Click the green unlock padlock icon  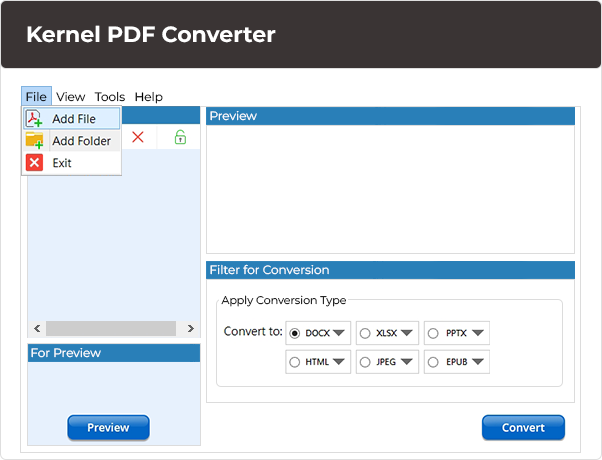click(x=180, y=137)
